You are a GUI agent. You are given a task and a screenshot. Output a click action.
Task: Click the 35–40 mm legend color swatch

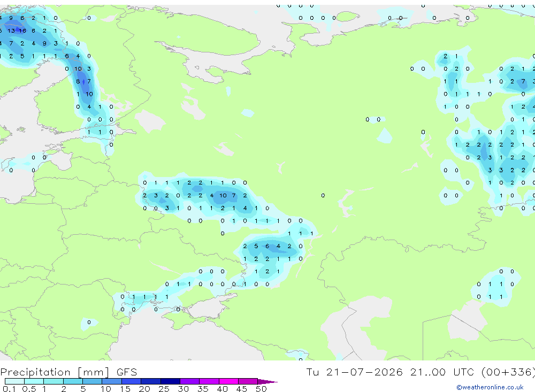click(x=209, y=381)
